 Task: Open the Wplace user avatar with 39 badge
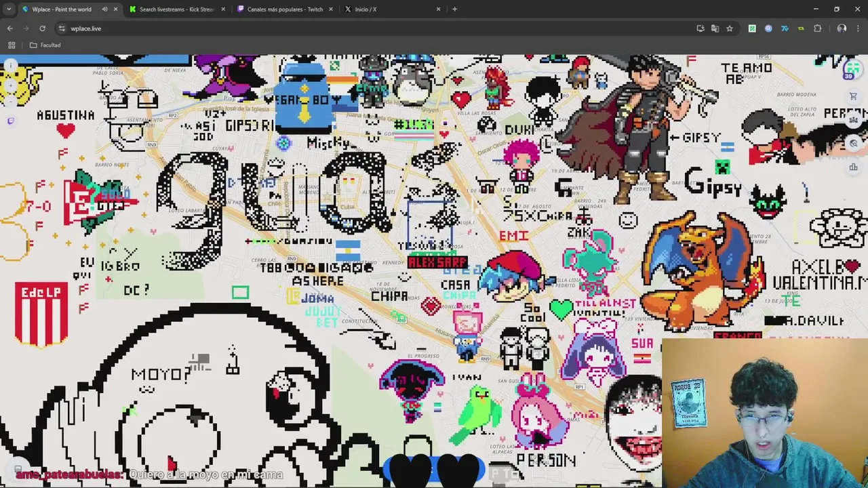click(x=852, y=69)
